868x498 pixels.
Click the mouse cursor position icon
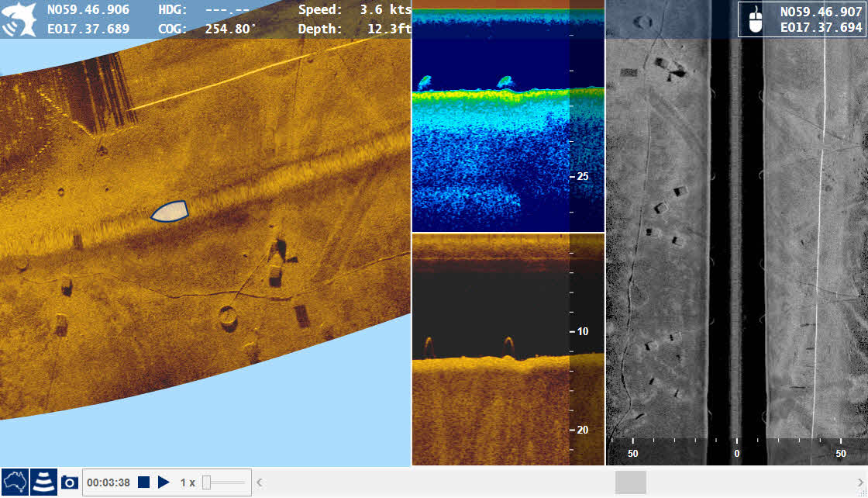[x=756, y=19]
